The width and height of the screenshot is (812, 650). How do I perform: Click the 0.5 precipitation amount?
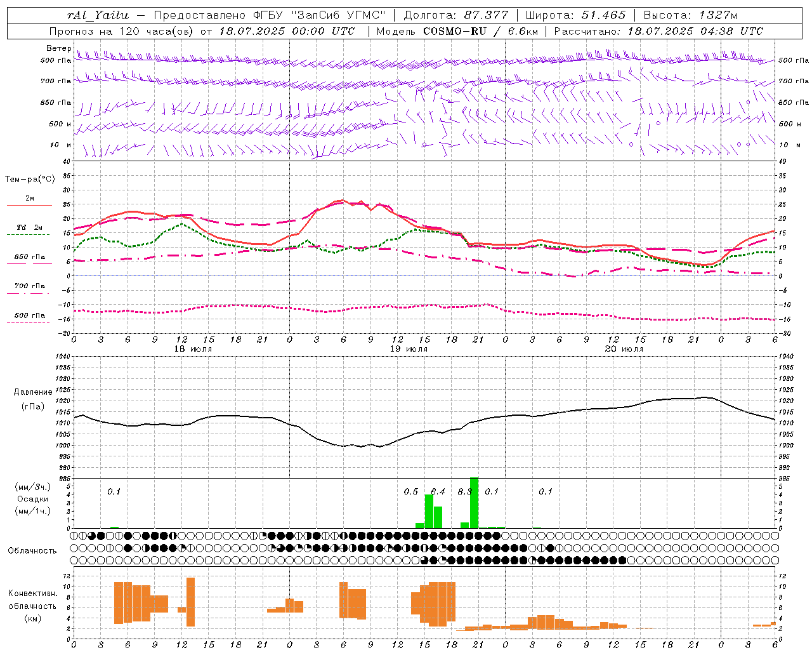411,491
